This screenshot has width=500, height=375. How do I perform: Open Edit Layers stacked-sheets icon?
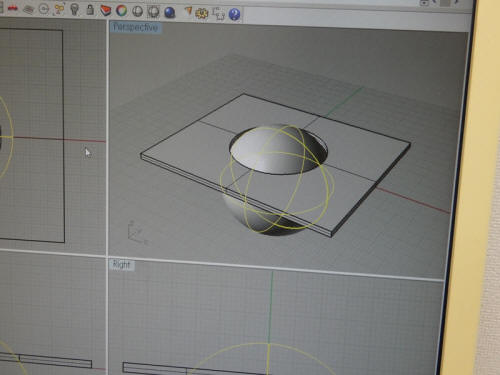click(106, 10)
